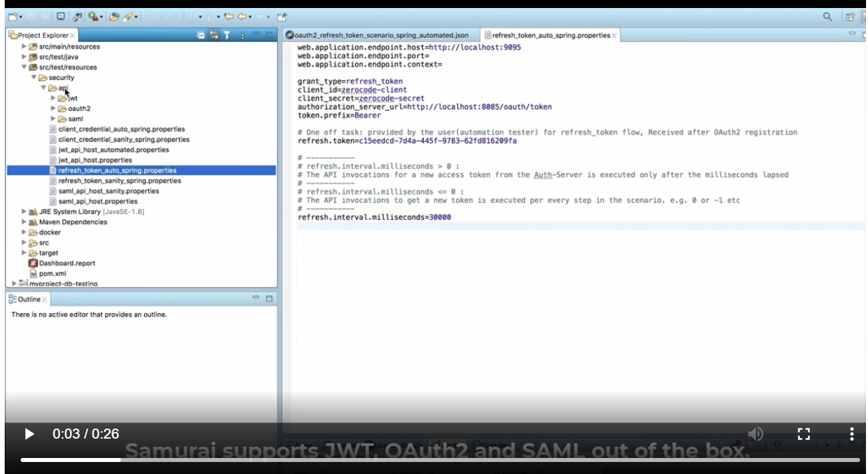Collapse the src/test/resources folder
This screenshot has height=474, width=868.
[24, 67]
